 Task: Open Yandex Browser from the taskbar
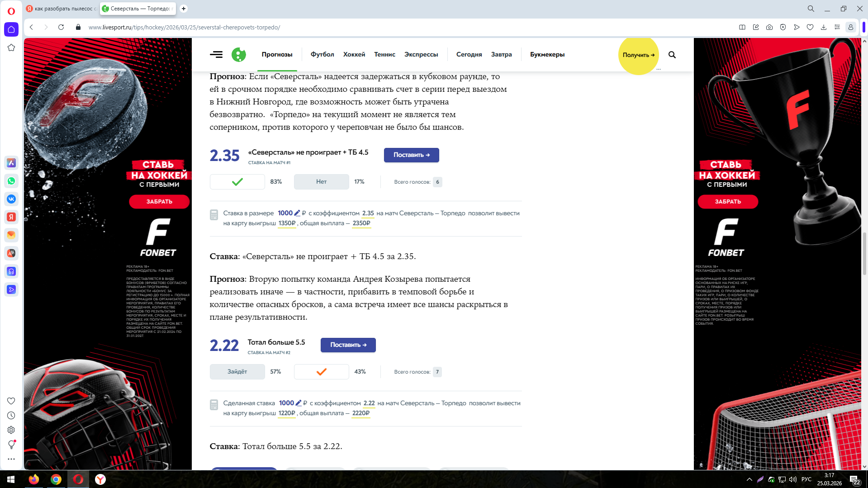100,479
